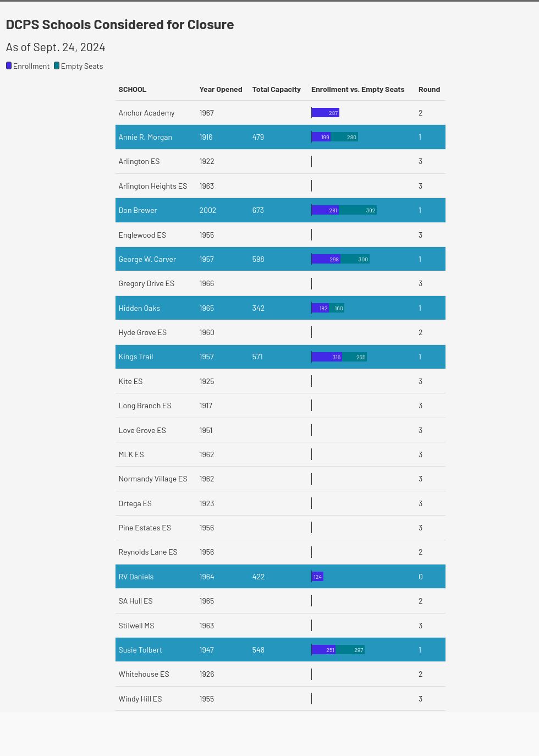Viewport: 539px width, 756px height.
Task: Click Annie R. Morgan's 280 empty seats bar
Action: coord(345,137)
